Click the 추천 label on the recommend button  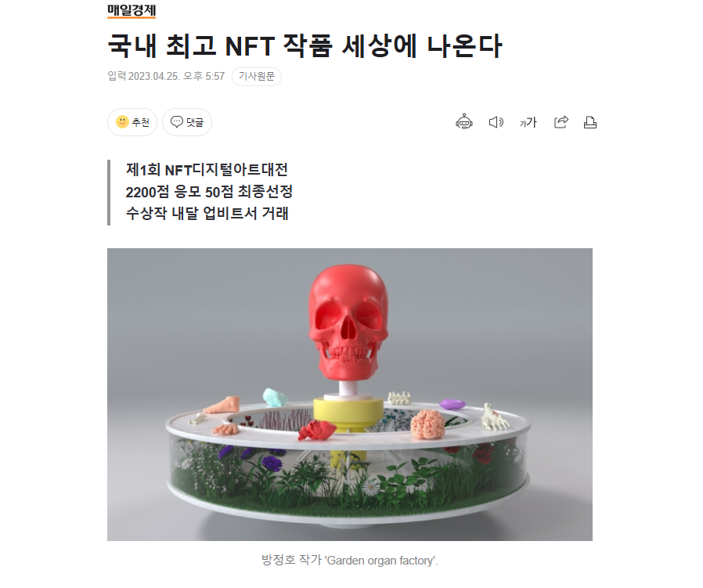tap(140, 122)
